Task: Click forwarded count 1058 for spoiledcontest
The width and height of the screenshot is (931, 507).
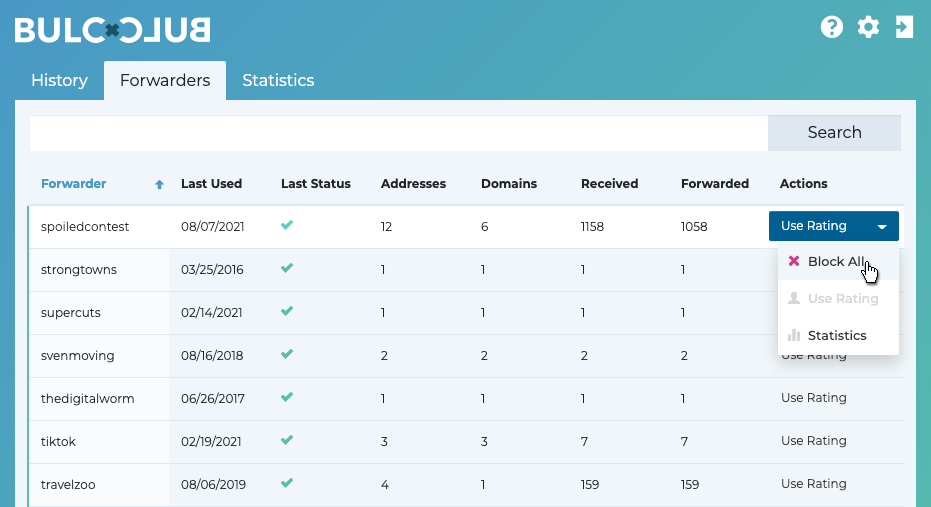Action: tap(694, 227)
